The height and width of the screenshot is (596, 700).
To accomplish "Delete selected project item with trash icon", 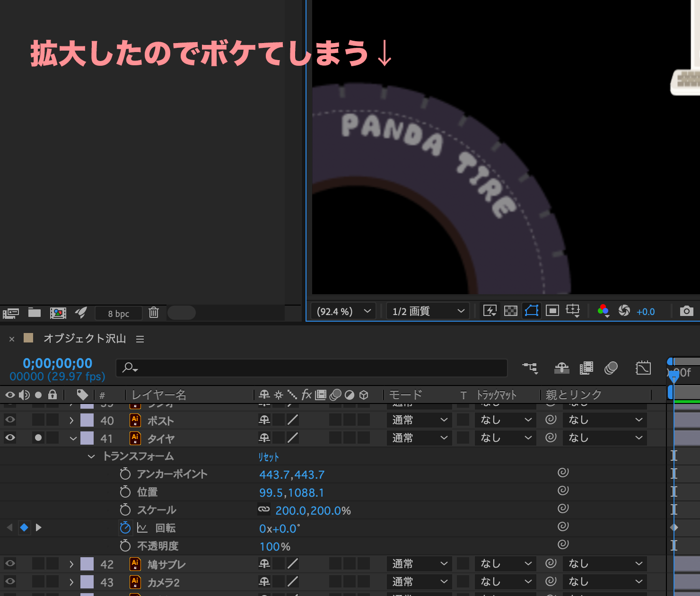I will point(154,312).
